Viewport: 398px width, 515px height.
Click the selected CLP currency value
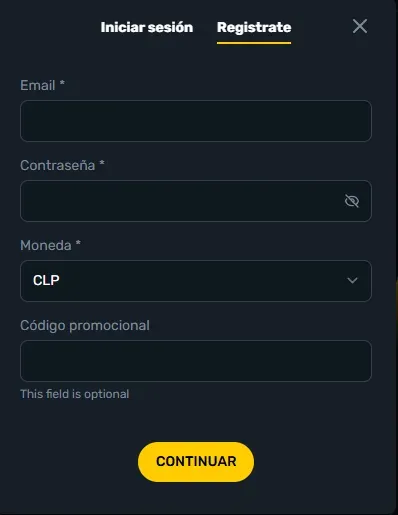[46, 280]
